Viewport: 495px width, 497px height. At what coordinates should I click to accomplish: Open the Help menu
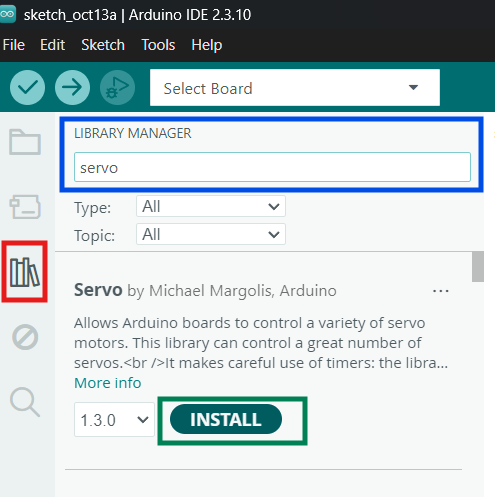[x=206, y=45]
